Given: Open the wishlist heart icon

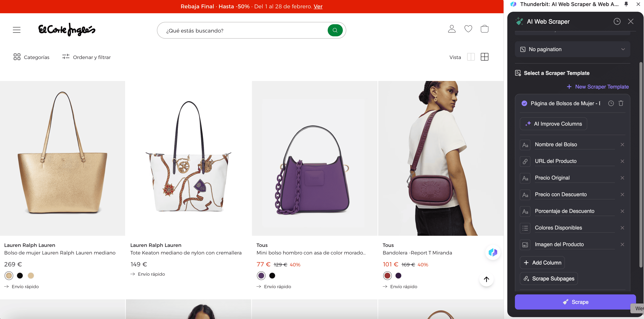Looking at the screenshot, I should (468, 29).
